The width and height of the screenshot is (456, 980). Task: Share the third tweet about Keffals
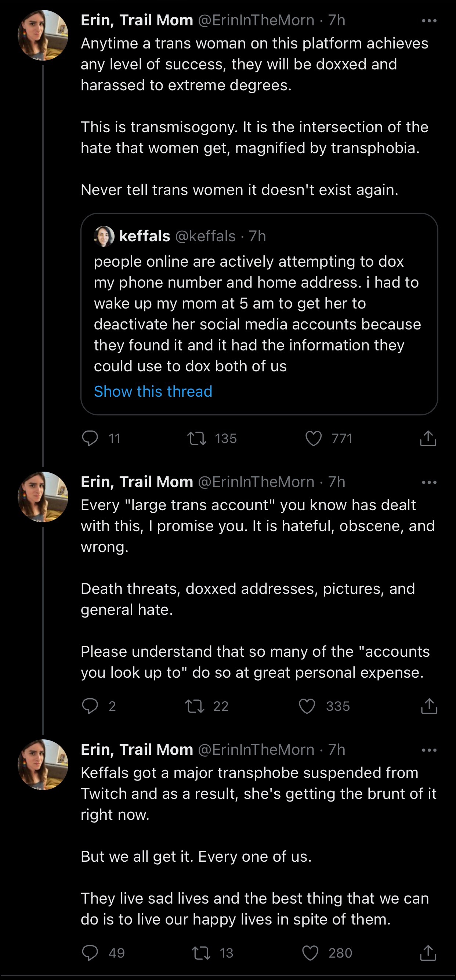click(x=428, y=952)
